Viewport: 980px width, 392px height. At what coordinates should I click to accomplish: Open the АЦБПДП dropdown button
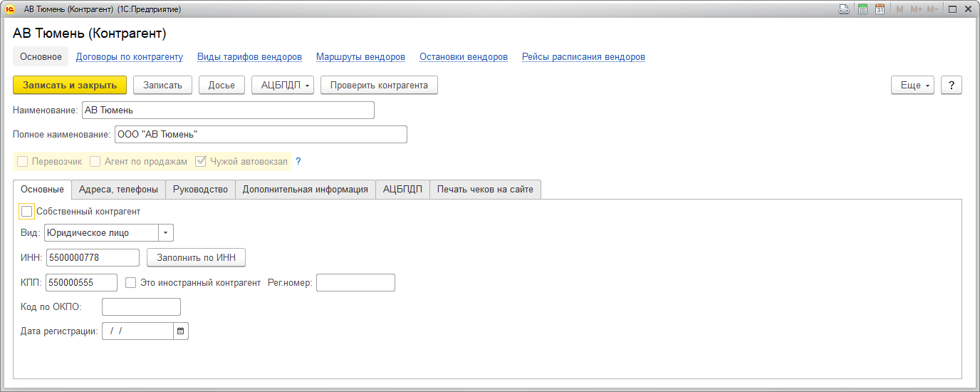283,85
